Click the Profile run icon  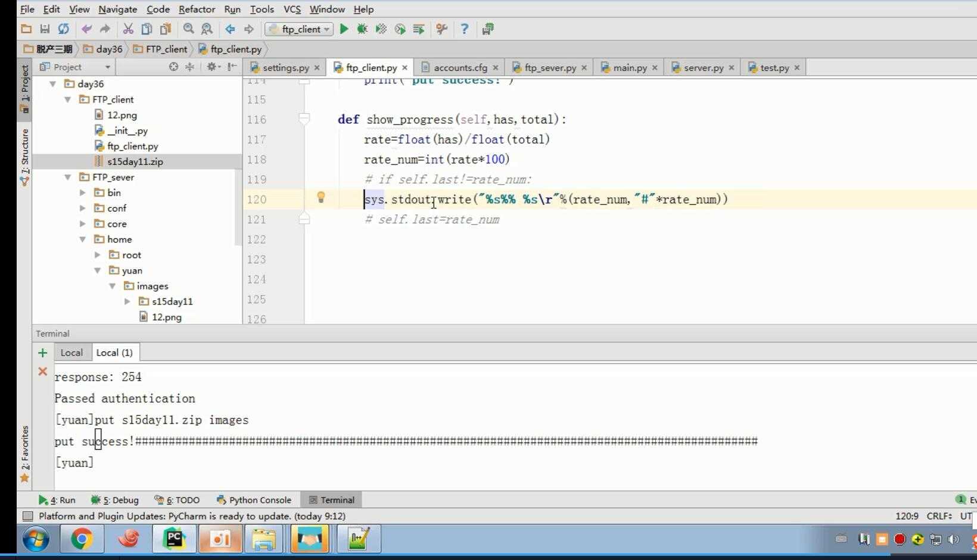click(400, 29)
